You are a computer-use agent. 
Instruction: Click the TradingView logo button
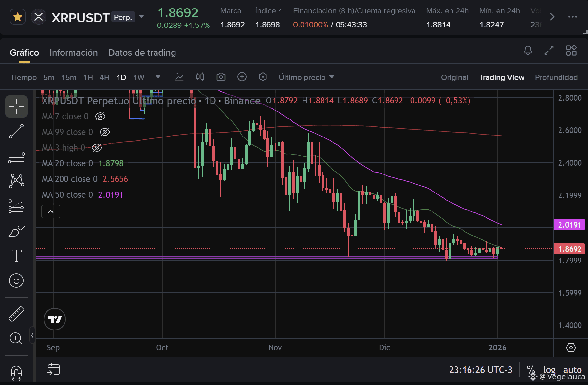[55, 319]
